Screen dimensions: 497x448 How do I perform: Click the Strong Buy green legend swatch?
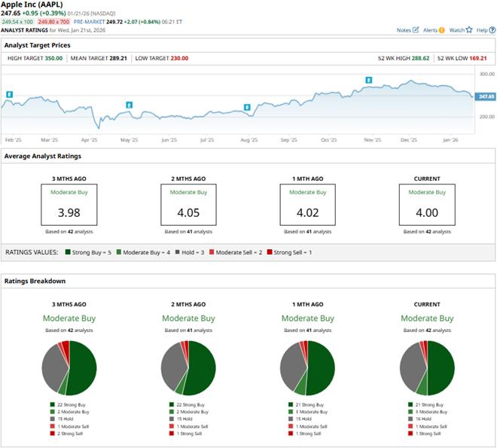point(69,252)
